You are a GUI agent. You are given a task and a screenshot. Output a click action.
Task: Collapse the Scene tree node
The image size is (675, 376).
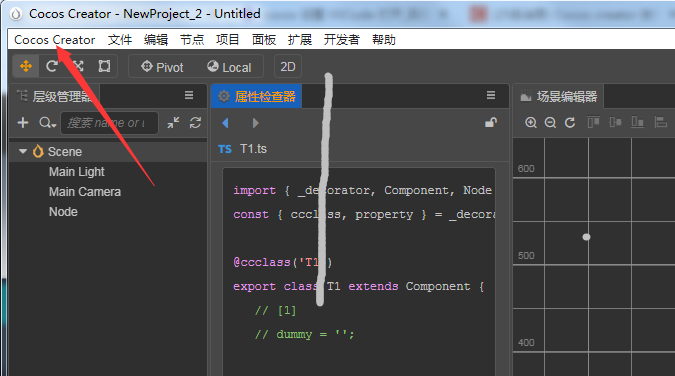click(23, 152)
